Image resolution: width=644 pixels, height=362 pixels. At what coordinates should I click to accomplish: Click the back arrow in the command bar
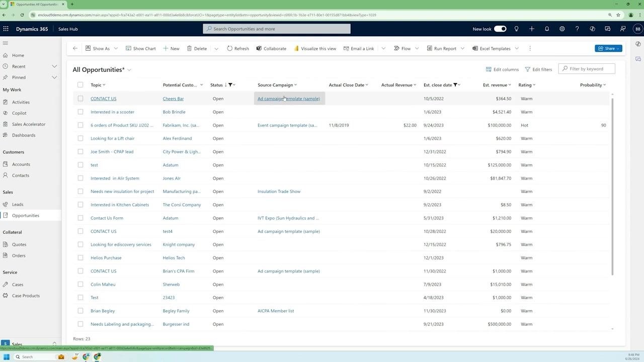tap(75, 48)
